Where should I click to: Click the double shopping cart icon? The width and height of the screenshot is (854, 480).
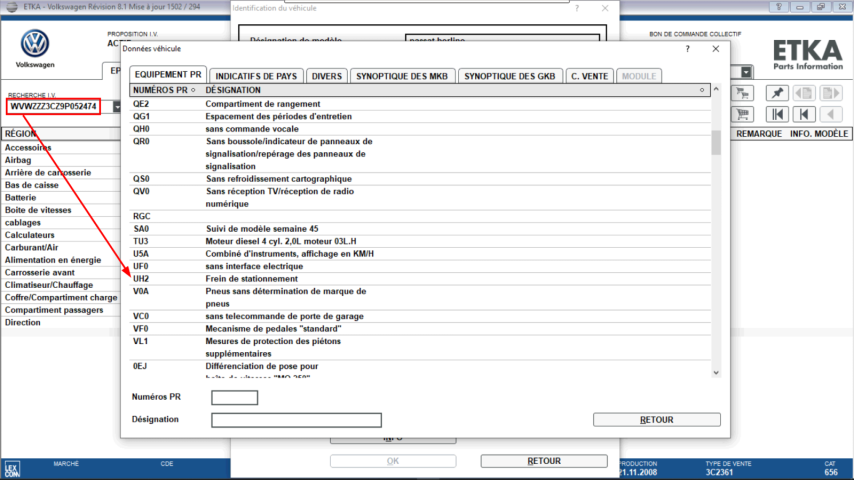(742, 93)
